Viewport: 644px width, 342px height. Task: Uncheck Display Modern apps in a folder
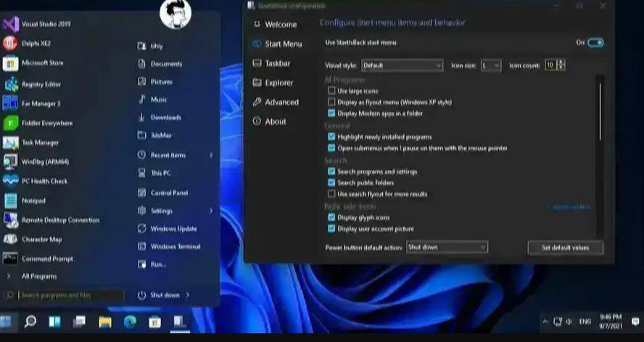[331, 113]
